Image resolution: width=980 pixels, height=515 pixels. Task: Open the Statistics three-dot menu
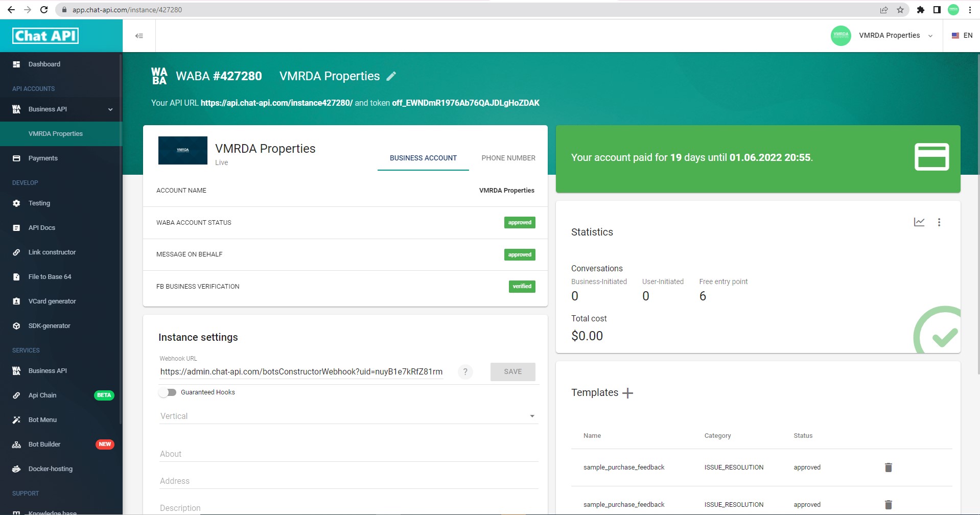(939, 222)
